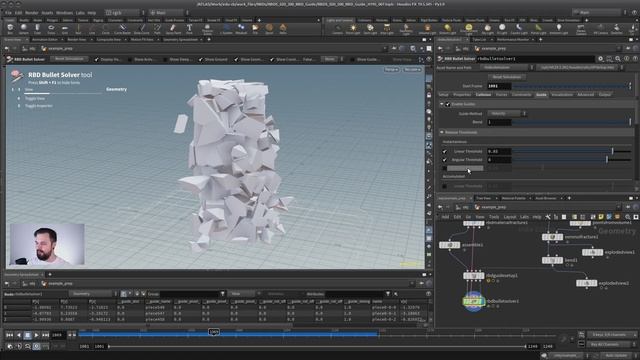Image resolution: width=640 pixels, height=360 pixels.
Task: Open the File menu
Action: click(8, 13)
